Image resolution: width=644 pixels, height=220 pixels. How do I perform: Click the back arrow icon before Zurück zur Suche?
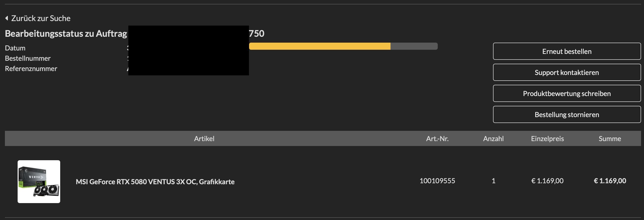7,18
